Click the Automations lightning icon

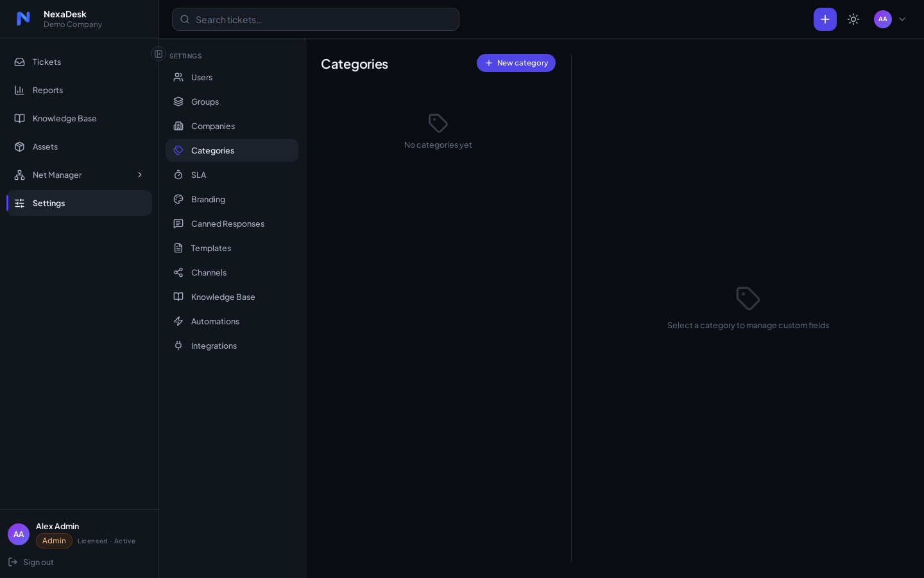click(x=178, y=321)
